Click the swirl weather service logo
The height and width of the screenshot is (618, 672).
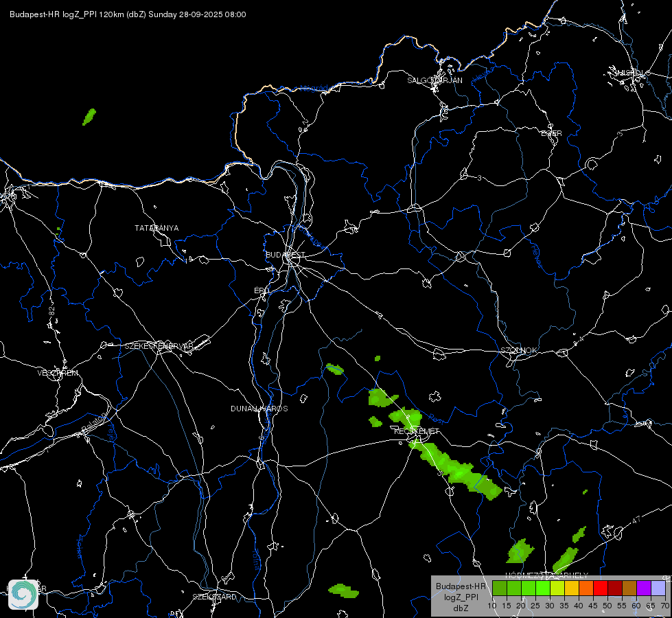23,594
